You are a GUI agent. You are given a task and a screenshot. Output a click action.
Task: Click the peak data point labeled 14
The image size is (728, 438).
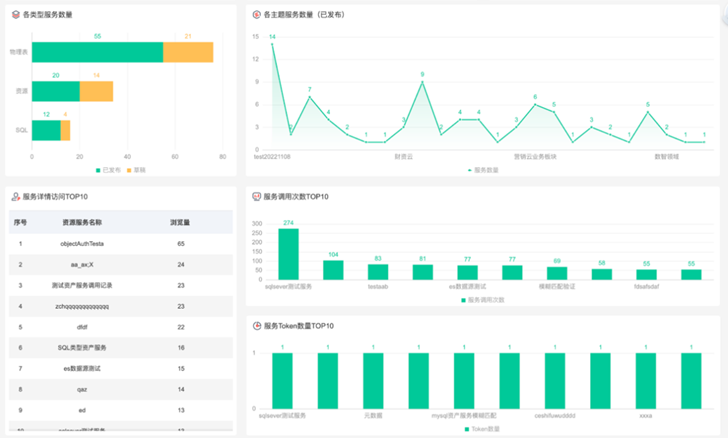[x=272, y=45]
